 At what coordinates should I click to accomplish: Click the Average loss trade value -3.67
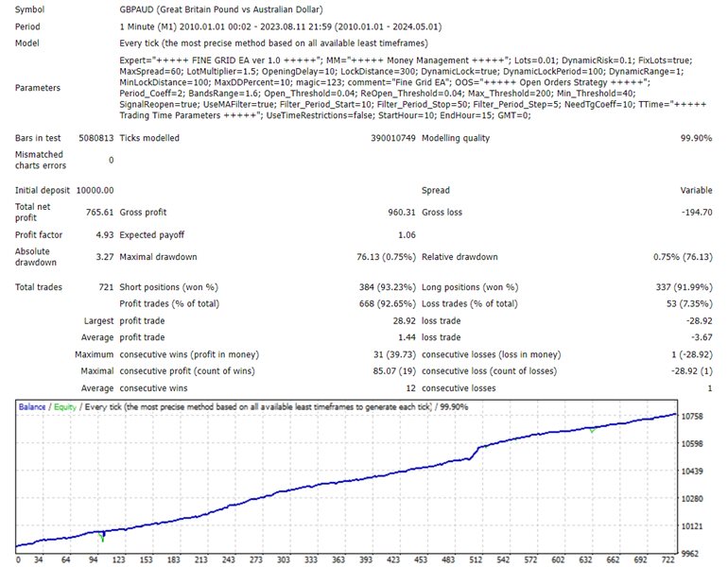pos(702,337)
